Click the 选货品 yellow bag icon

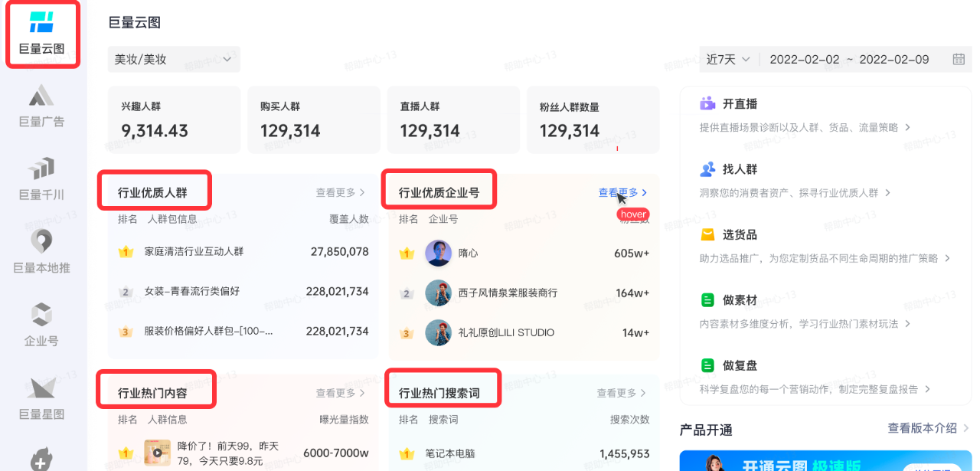pyautogui.click(x=707, y=234)
